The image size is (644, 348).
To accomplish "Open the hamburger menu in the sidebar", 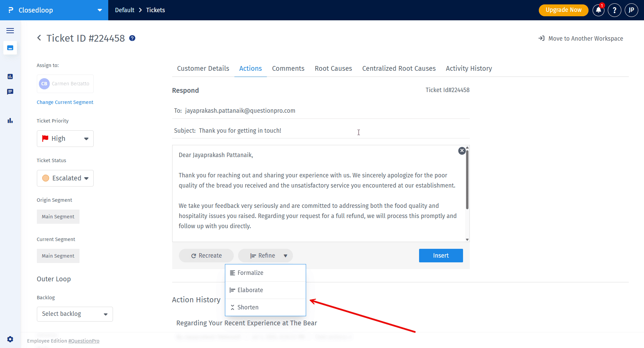I will point(10,31).
